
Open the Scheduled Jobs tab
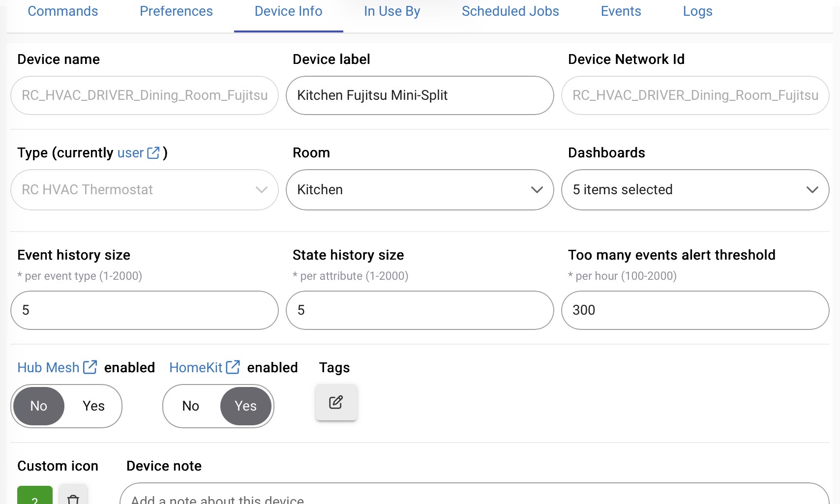tap(510, 11)
